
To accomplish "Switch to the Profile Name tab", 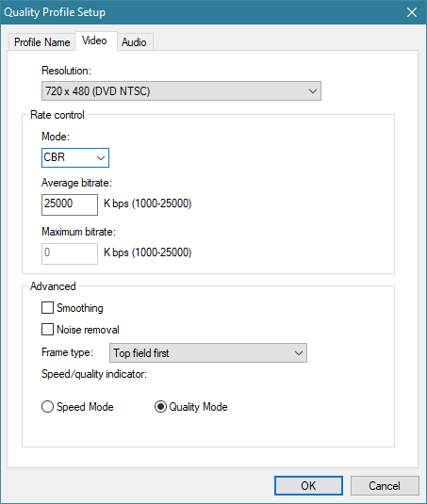I will click(41, 42).
